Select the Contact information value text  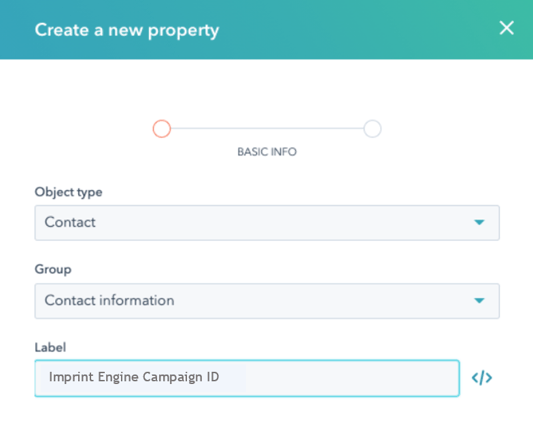[x=109, y=301]
